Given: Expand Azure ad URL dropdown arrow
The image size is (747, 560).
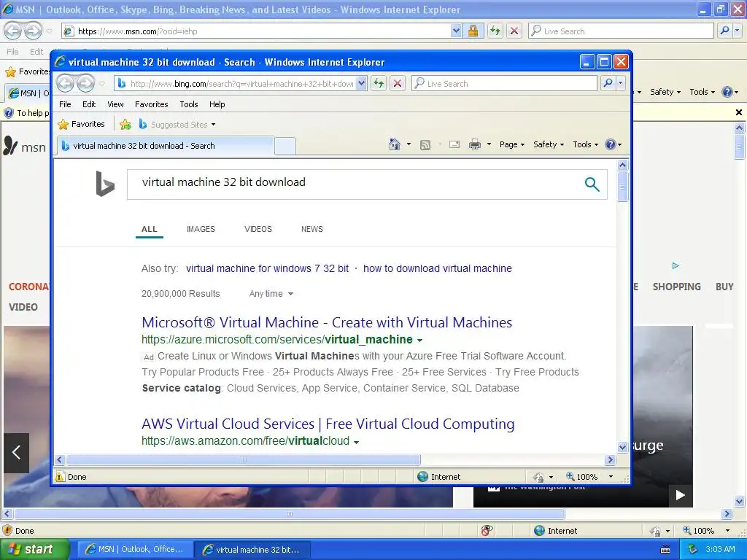Looking at the screenshot, I should pos(419,341).
